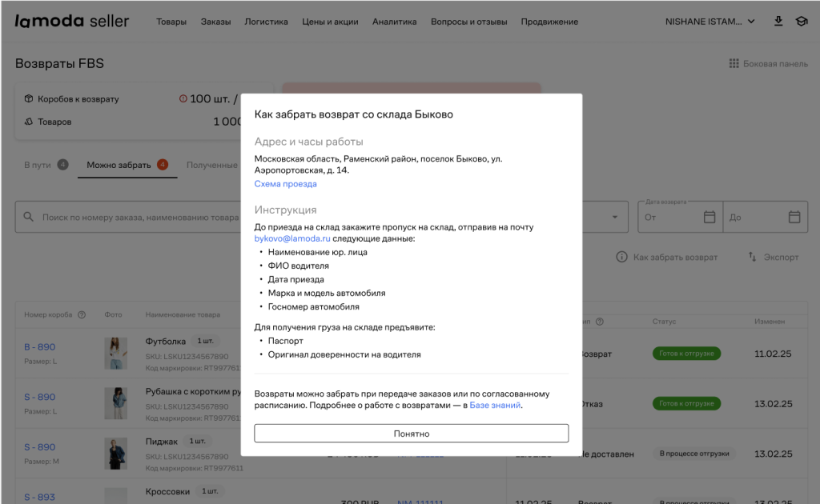Switch to the 'В пути' tab
This screenshot has width=820, height=504.
38,165
